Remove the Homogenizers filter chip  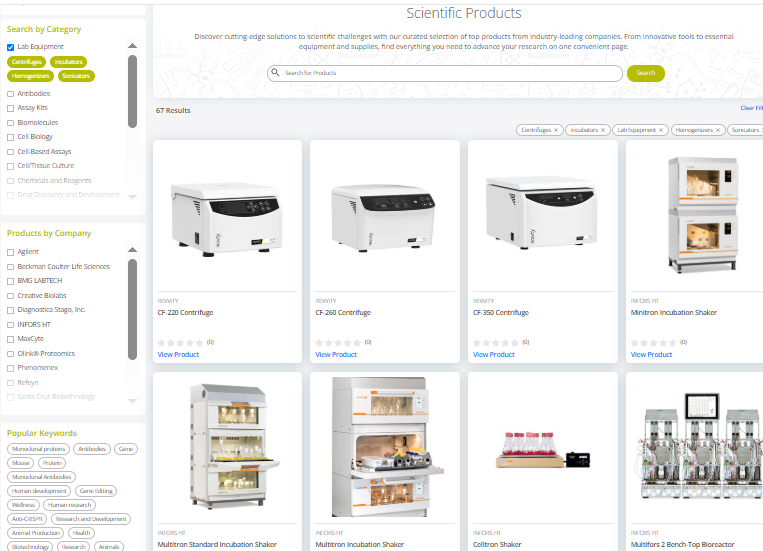point(718,130)
